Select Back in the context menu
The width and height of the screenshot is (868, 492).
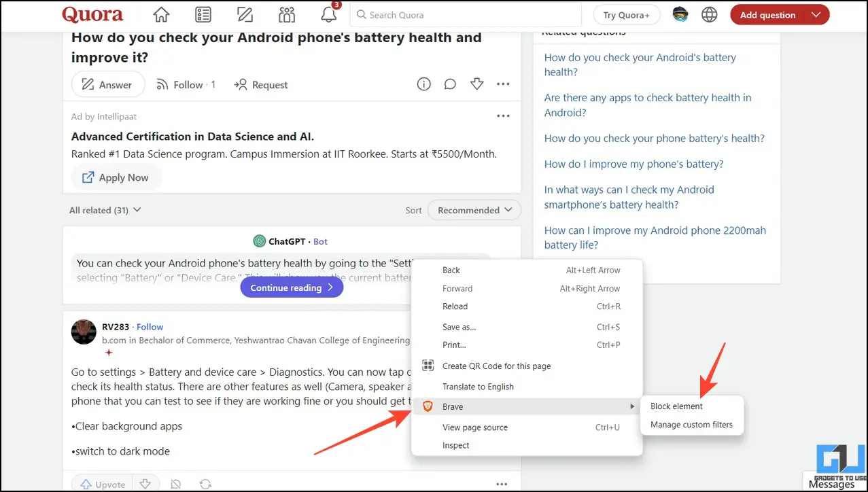(x=527, y=270)
